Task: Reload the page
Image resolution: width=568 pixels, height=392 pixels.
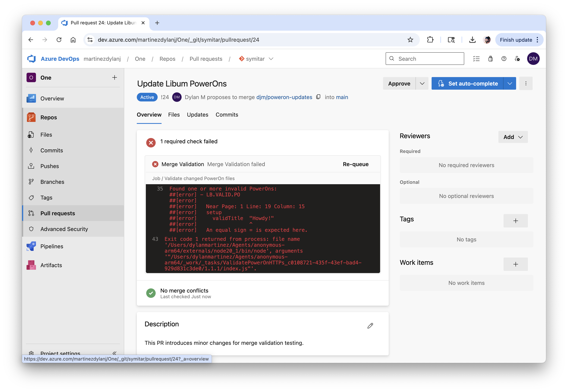Action: coord(59,40)
